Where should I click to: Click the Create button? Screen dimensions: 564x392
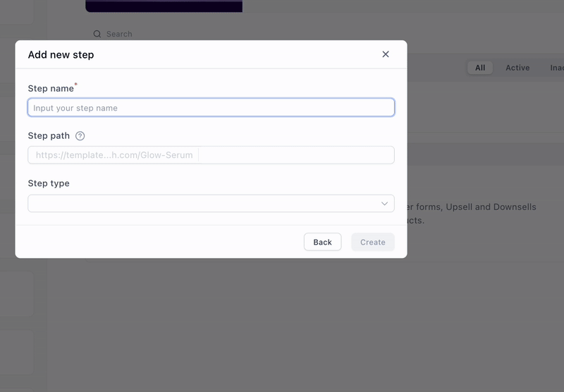[x=372, y=242]
